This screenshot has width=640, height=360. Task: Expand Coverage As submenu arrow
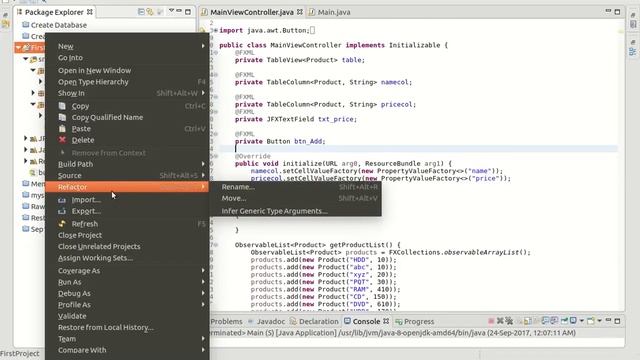click(x=203, y=271)
